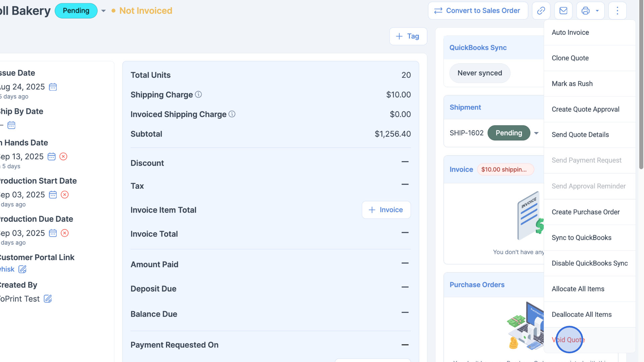Open calendar picker for Ship By Date
Screen dimensions: 644x362
click(11, 125)
